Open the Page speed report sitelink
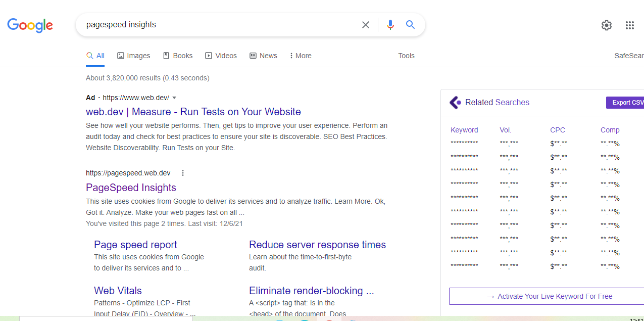644x321 pixels. pos(135,245)
